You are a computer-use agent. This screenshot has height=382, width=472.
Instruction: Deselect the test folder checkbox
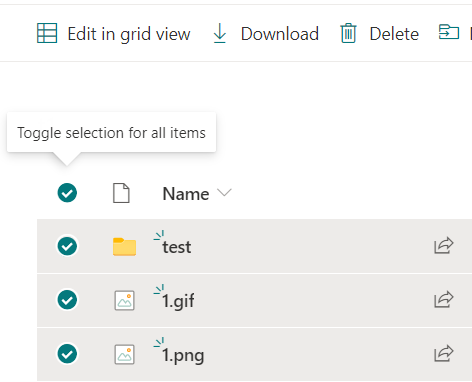[x=67, y=246]
